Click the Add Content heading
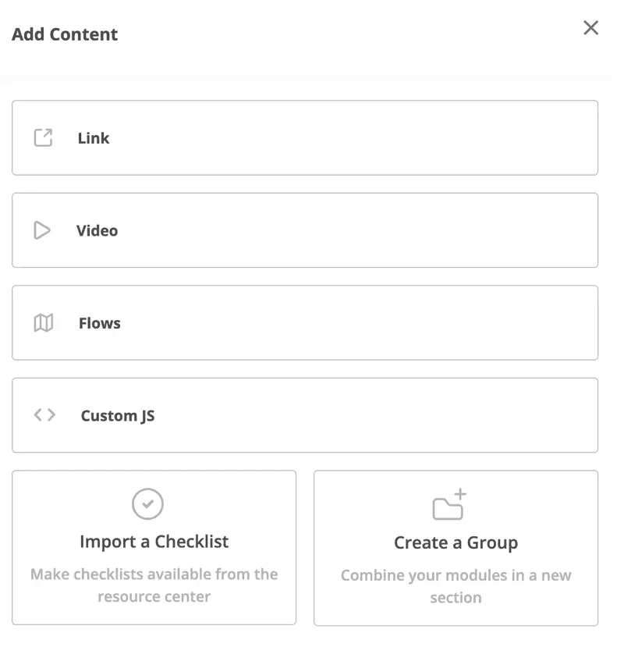The width and height of the screenshot is (624, 672). [65, 34]
